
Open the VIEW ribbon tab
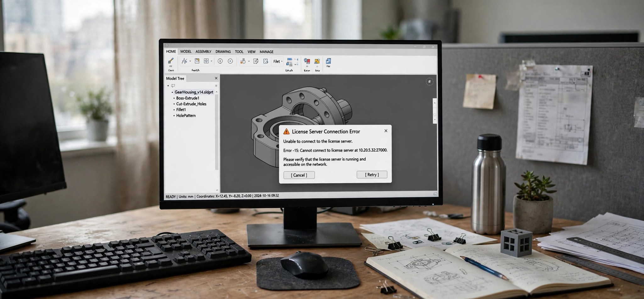click(252, 52)
